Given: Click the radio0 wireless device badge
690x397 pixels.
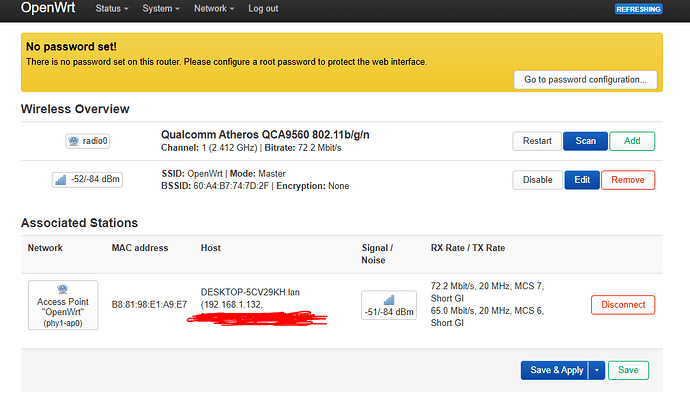Looking at the screenshot, I should [88, 141].
